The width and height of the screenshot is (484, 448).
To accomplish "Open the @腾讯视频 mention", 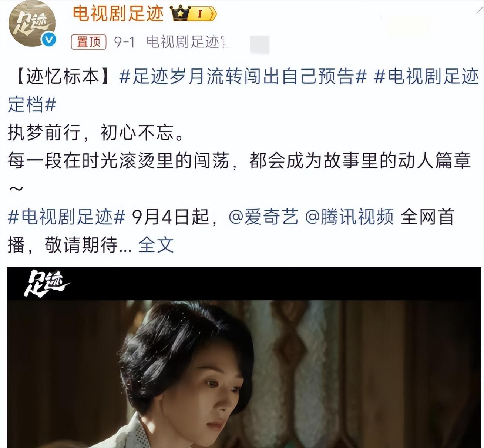I will (x=349, y=217).
